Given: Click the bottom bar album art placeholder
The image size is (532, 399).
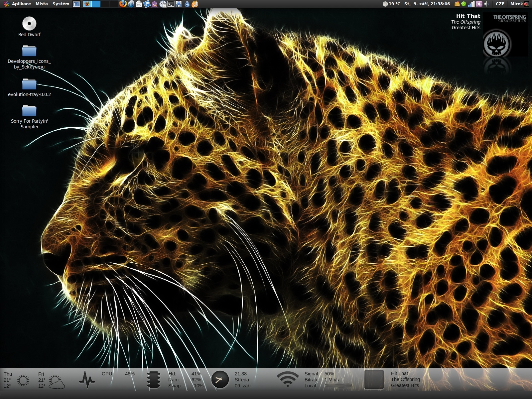Looking at the screenshot, I should 374,379.
